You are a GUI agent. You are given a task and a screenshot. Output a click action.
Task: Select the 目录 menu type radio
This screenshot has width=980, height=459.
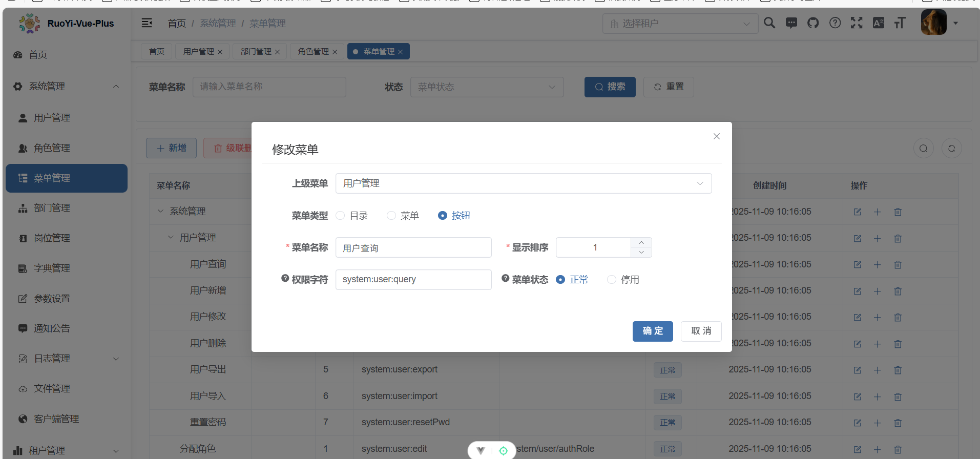point(341,216)
